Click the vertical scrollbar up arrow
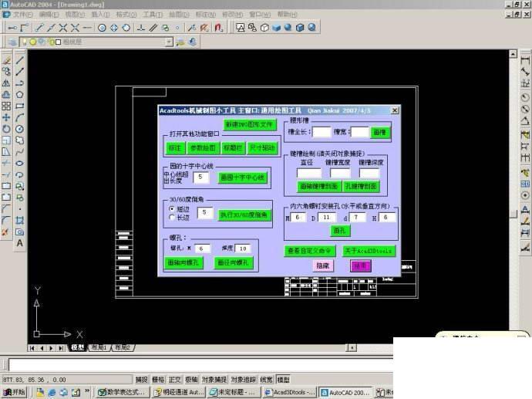Image resolution: width=532 pixels, height=399 pixels. (x=513, y=54)
